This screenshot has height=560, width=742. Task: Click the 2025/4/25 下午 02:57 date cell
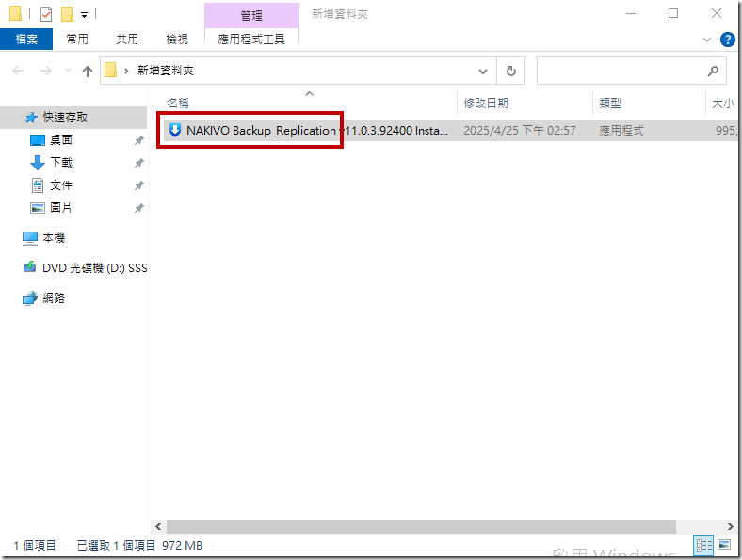pyautogui.click(x=520, y=131)
